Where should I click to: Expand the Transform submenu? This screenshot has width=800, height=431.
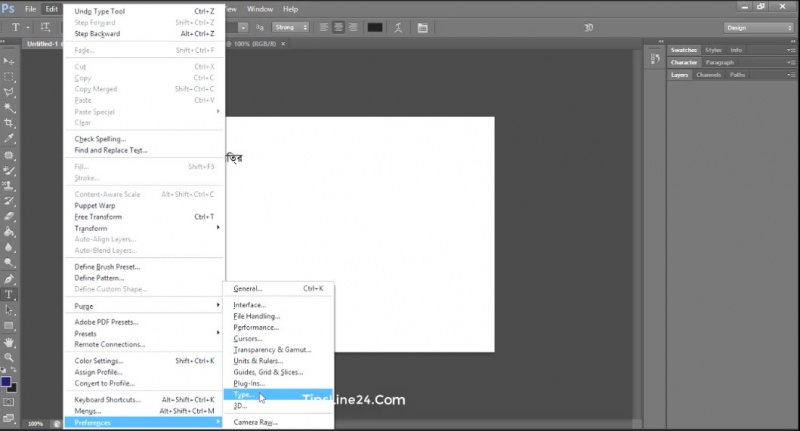144,228
